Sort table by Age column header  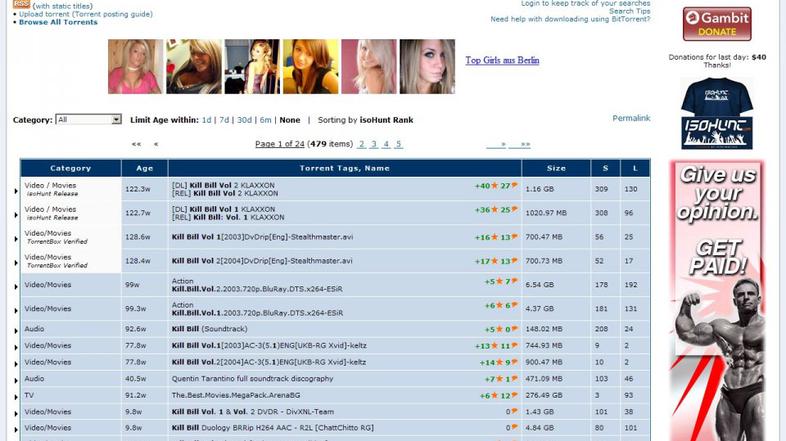pyautogui.click(x=144, y=168)
